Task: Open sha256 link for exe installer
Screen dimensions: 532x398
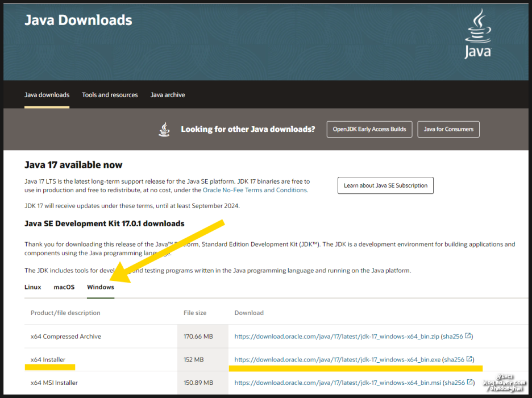Action: point(454,360)
